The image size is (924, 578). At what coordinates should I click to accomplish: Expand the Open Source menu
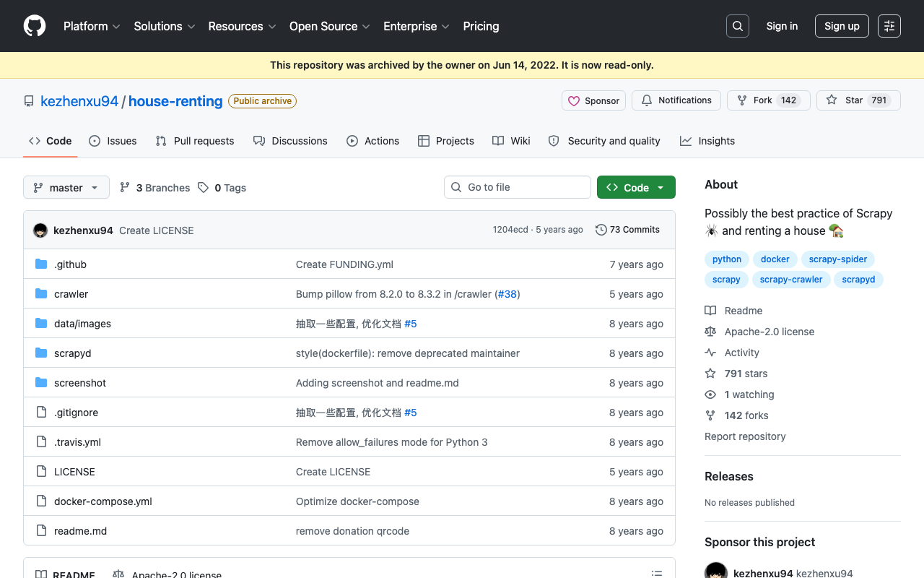330,26
